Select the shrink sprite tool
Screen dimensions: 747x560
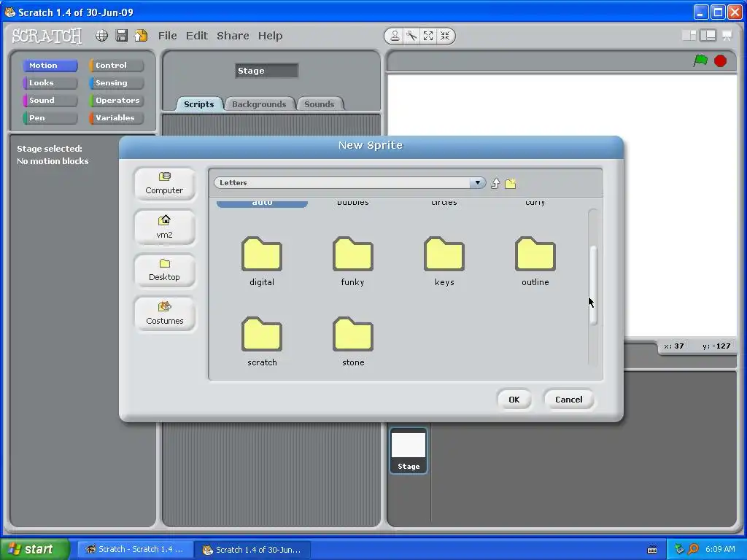pyautogui.click(x=445, y=36)
